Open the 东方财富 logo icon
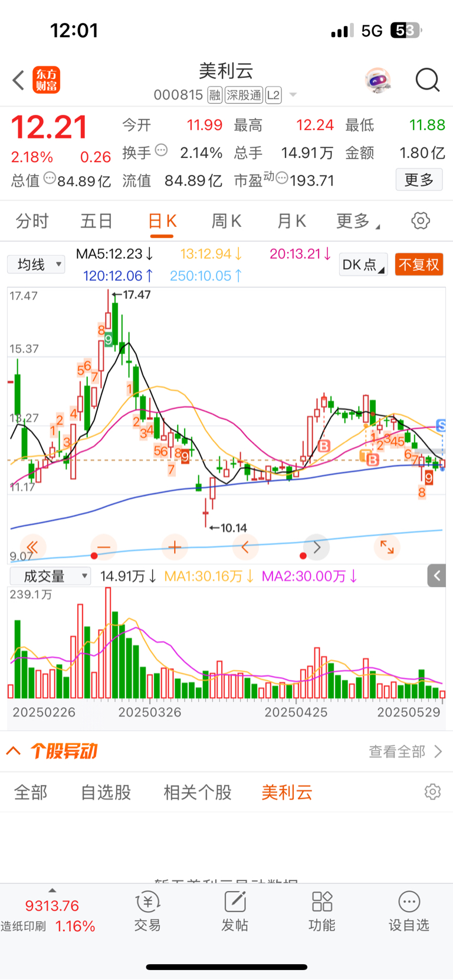This screenshot has width=453, height=980. [47, 80]
